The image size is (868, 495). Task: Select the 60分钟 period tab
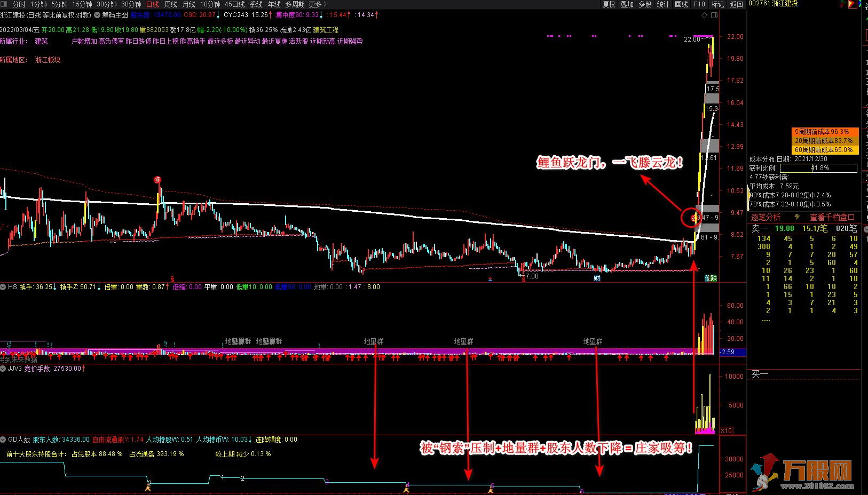[131, 4]
